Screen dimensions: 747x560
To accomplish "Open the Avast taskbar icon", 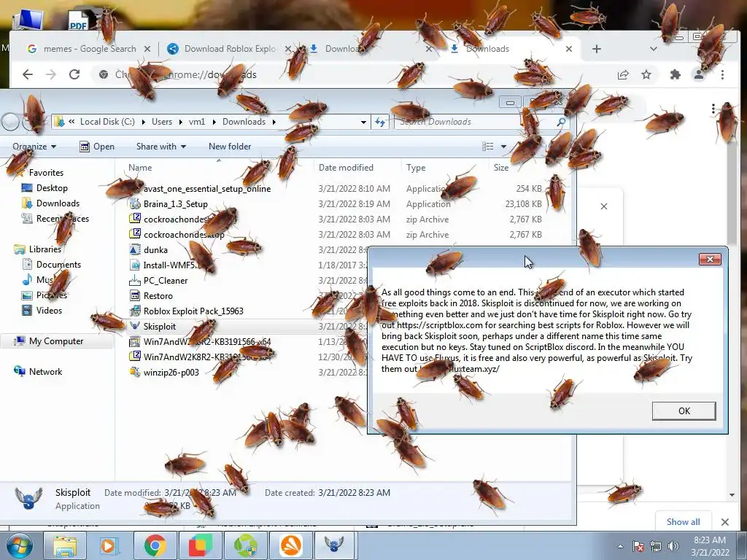I will point(290,545).
